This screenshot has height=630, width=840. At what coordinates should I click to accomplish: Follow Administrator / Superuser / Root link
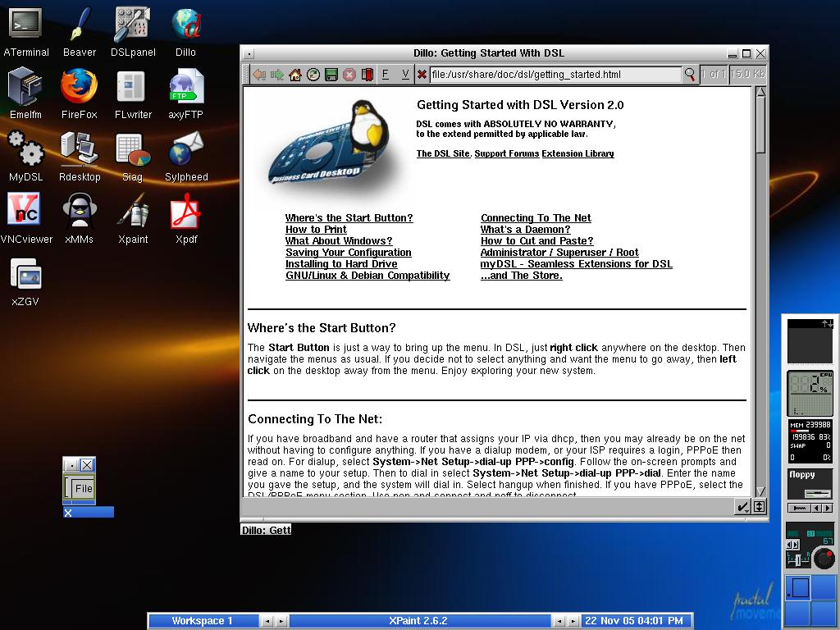[559, 253]
